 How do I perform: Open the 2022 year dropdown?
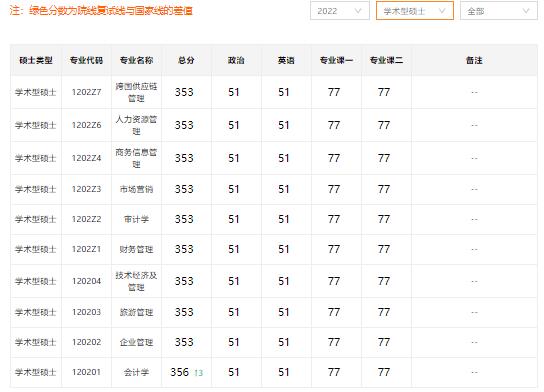tap(340, 11)
